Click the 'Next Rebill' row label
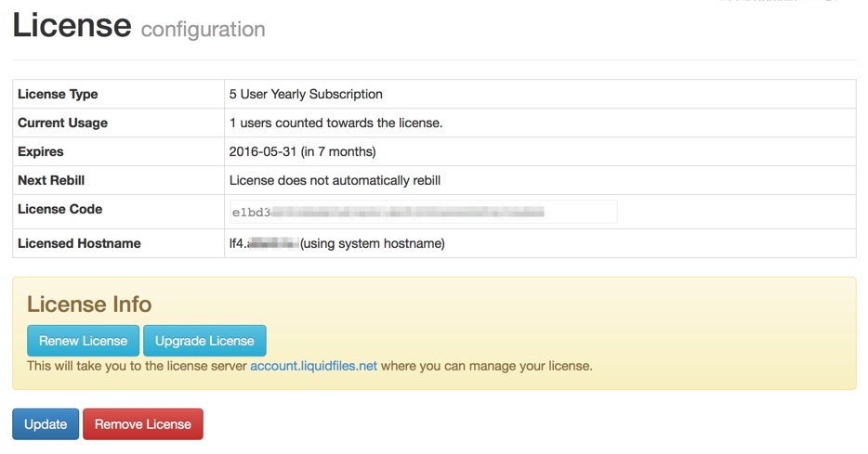The height and width of the screenshot is (454, 868). pyautogui.click(x=51, y=180)
